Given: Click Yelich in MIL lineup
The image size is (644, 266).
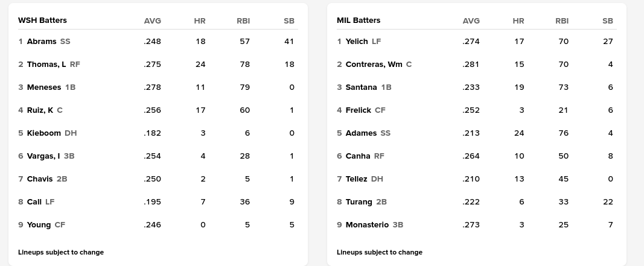Looking at the screenshot, I should (357, 42).
